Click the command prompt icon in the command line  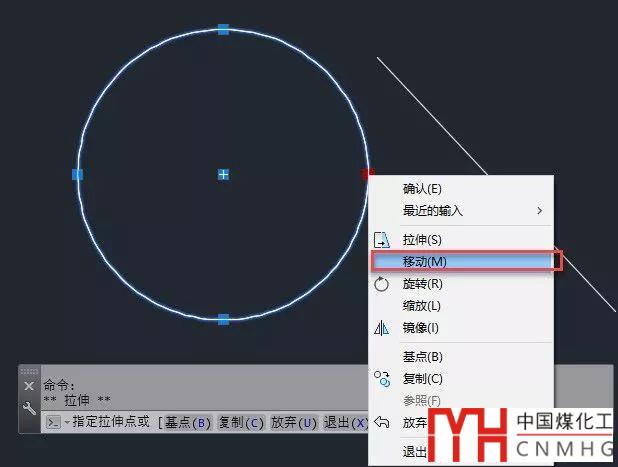pos(53,422)
